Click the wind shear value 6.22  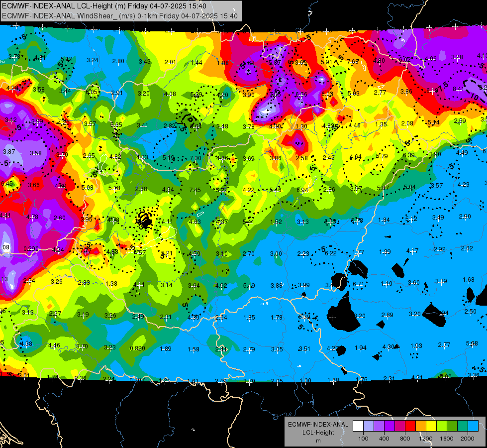331,253
